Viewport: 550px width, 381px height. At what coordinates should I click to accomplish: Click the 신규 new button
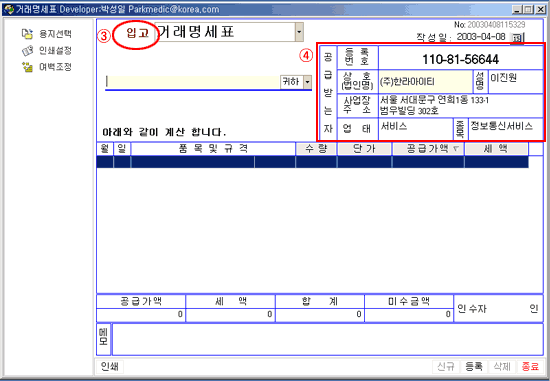445,367
